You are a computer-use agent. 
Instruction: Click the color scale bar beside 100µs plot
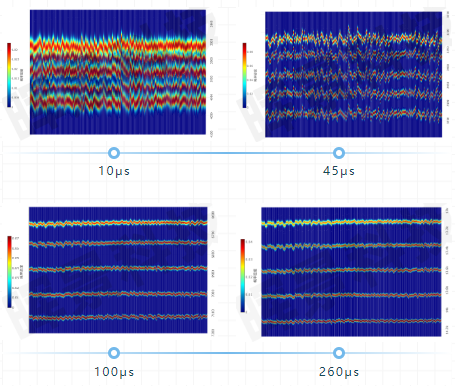click(x=9, y=272)
